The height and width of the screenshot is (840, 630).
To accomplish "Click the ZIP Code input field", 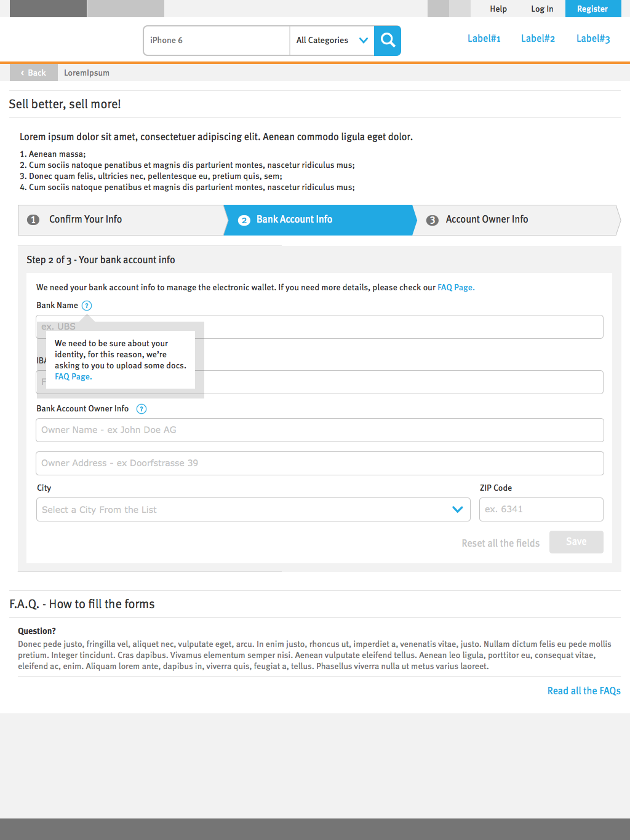I will tap(541, 510).
